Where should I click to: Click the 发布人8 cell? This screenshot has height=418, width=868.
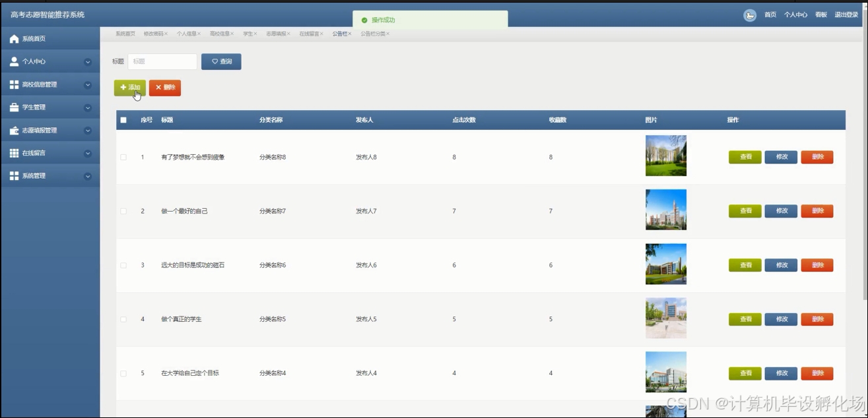click(x=366, y=157)
